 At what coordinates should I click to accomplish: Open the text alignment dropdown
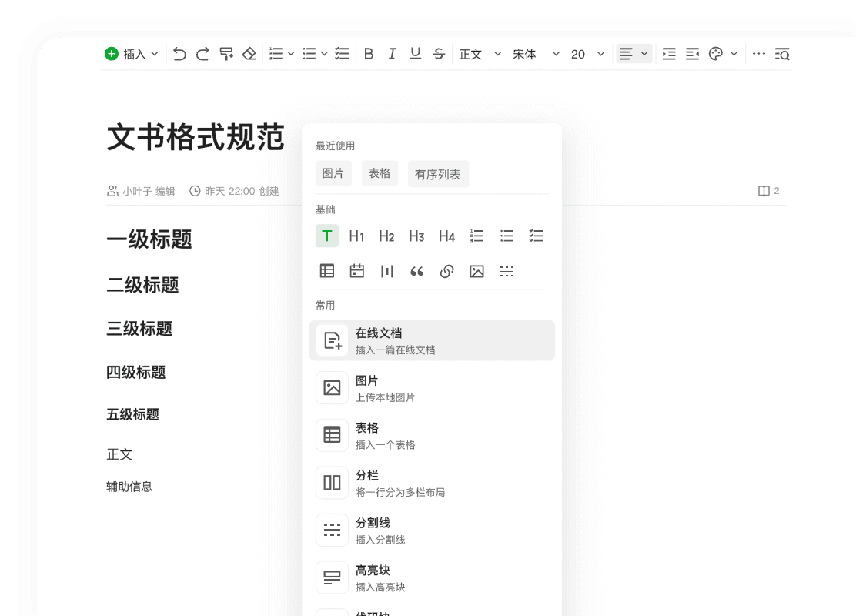[634, 54]
